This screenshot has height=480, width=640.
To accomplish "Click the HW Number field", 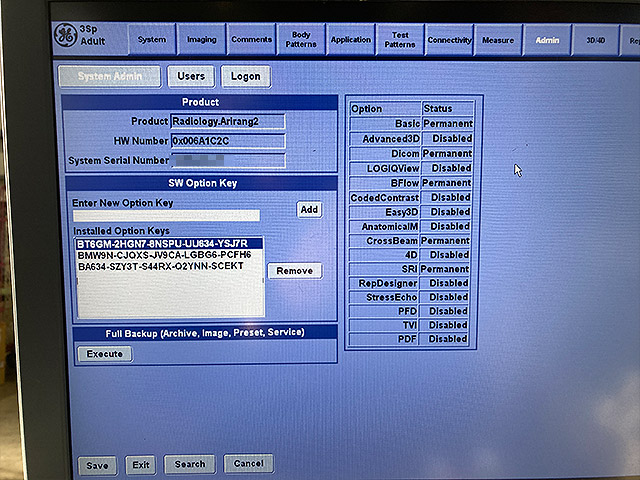I will pos(228,141).
